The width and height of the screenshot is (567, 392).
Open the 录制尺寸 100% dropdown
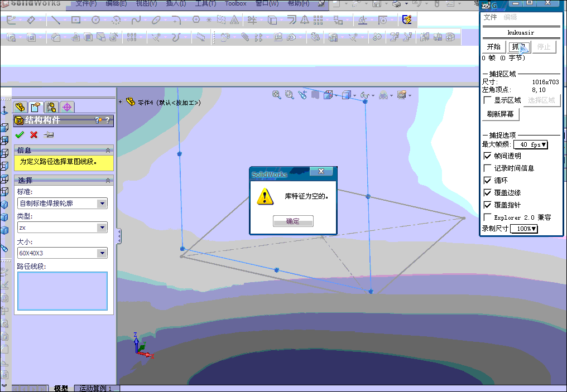524,229
